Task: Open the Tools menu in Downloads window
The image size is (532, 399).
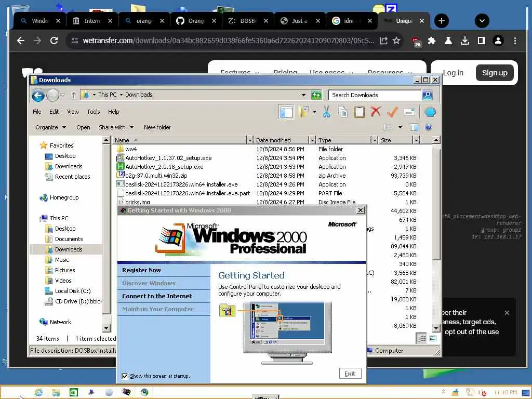Action: (94, 112)
